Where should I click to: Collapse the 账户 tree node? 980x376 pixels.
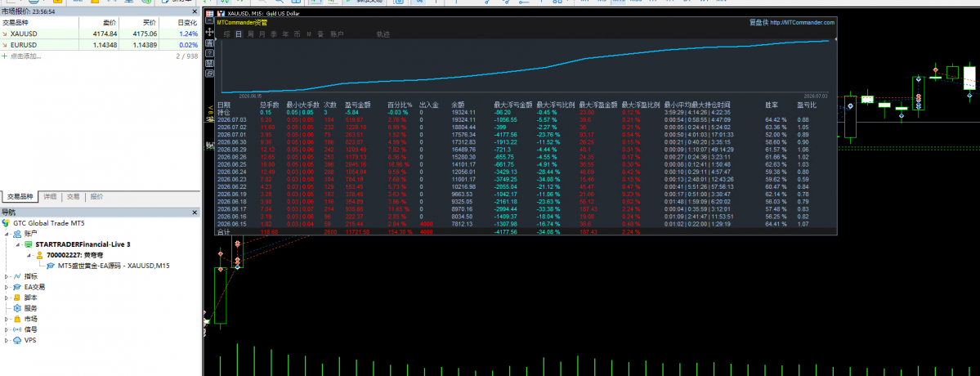pyautogui.click(x=7, y=234)
